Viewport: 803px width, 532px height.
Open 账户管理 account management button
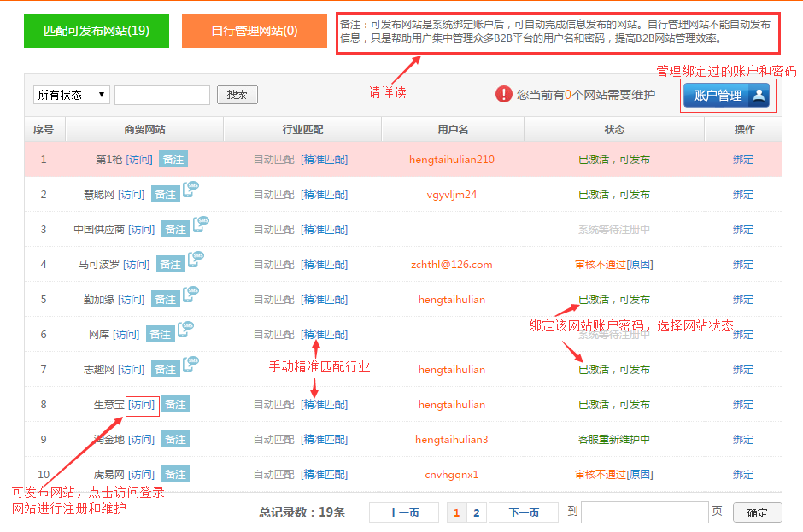[x=726, y=96]
